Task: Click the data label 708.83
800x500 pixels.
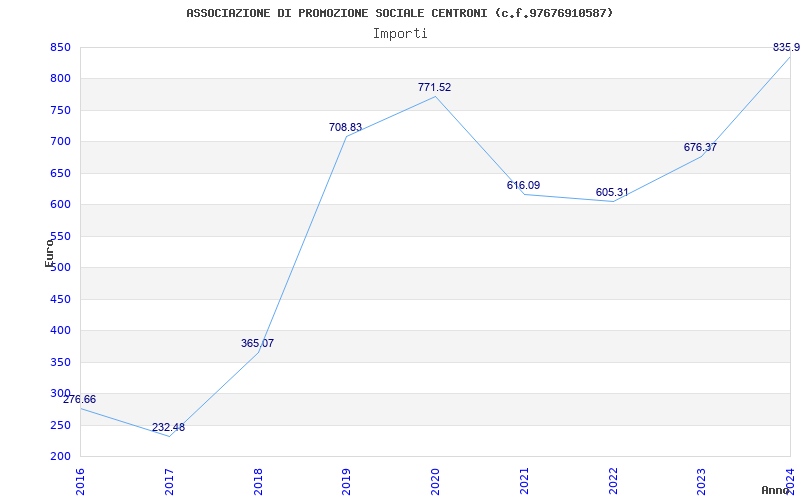Action: pyautogui.click(x=345, y=128)
